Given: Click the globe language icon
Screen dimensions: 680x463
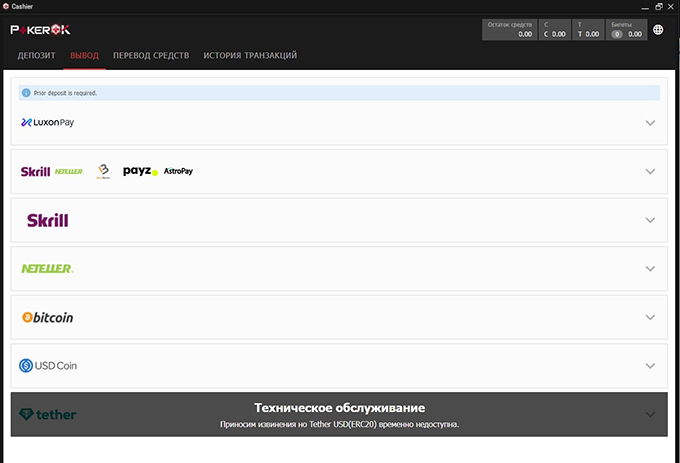Looking at the screenshot, I should [x=658, y=30].
